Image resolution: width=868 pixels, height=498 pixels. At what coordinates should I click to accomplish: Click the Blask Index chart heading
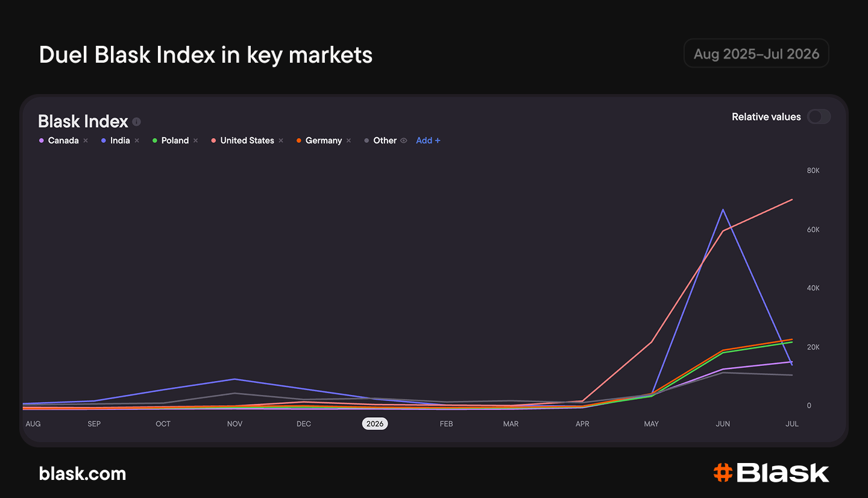pos(83,121)
